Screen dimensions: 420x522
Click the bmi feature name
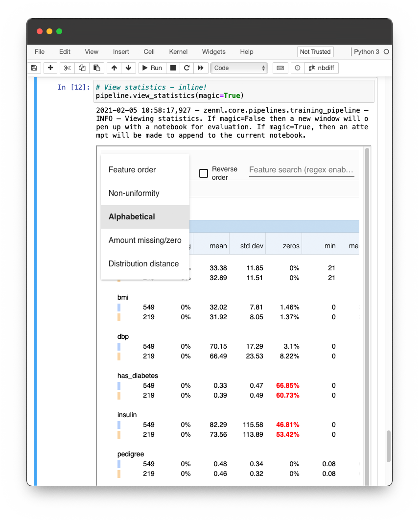[x=123, y=297]
